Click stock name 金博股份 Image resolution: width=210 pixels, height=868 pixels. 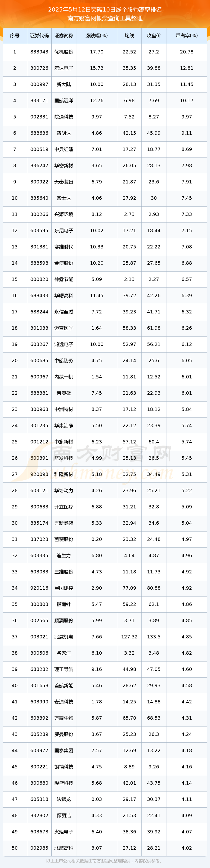click(64, 263)
